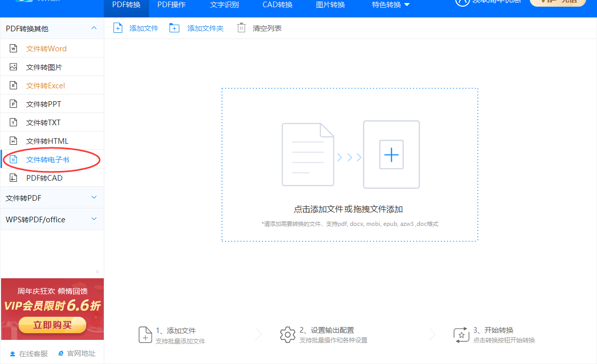The height and width of the screenshot is (364, 597).
Task: Click the file drop zone to add files
Action: coord(350,164)
